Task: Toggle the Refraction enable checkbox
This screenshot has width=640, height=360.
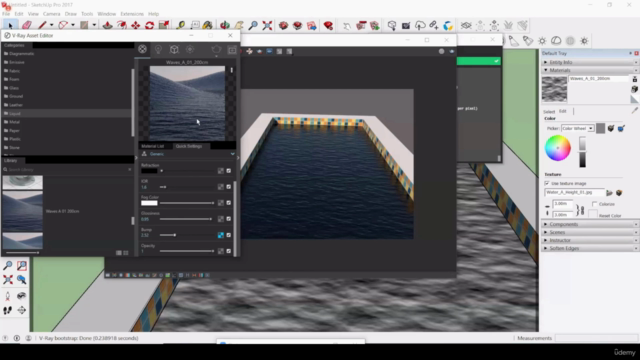Action: (x=229, y=171)
